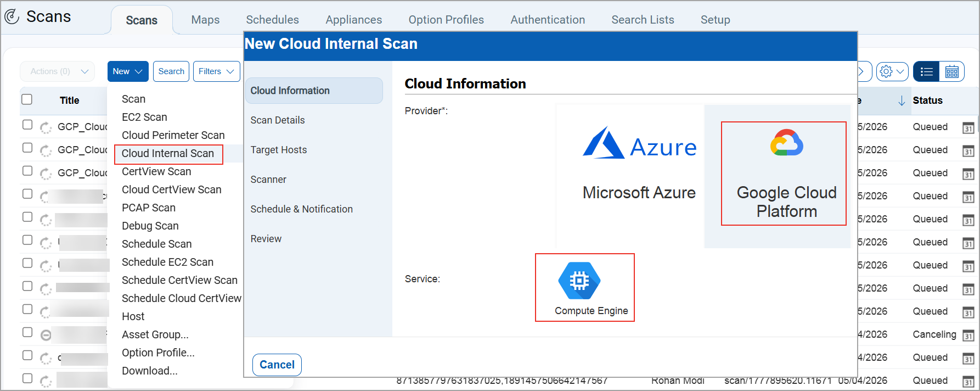Select Scan from the New menu

click(133, 99)
